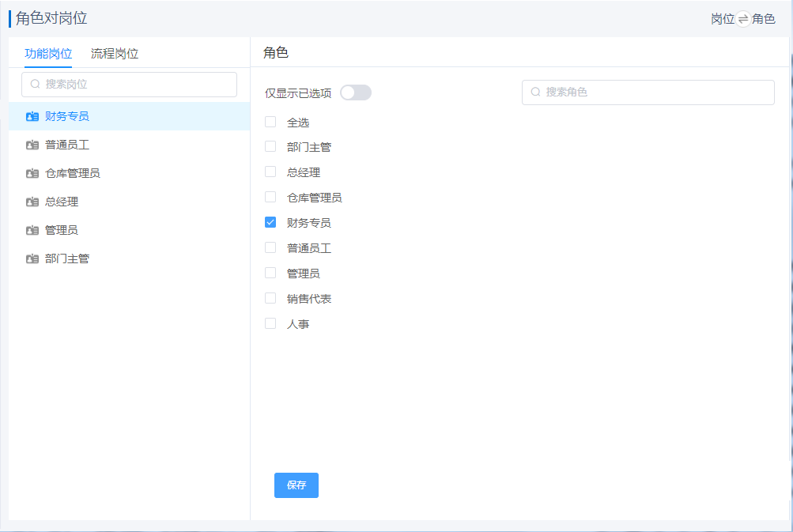793x532 pixels.
Task: Click the magnifier icon in 搜索角色 box
Action: 535,92
